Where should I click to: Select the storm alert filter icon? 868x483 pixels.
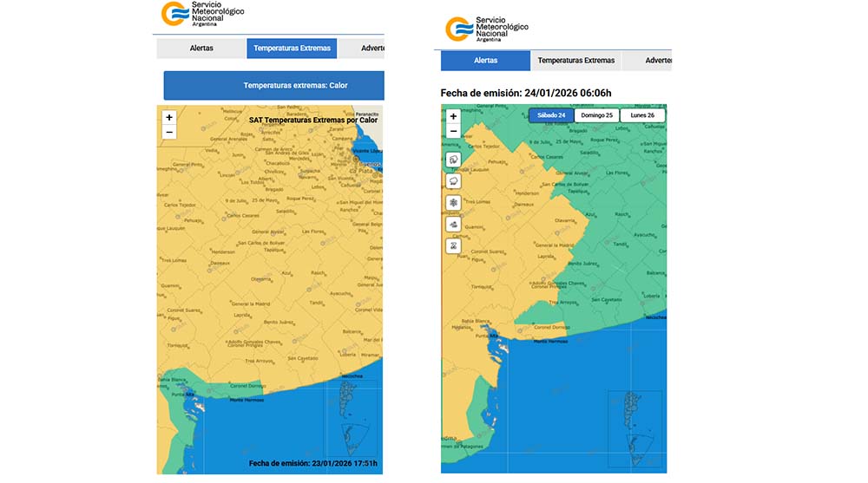tap(453, 160)
